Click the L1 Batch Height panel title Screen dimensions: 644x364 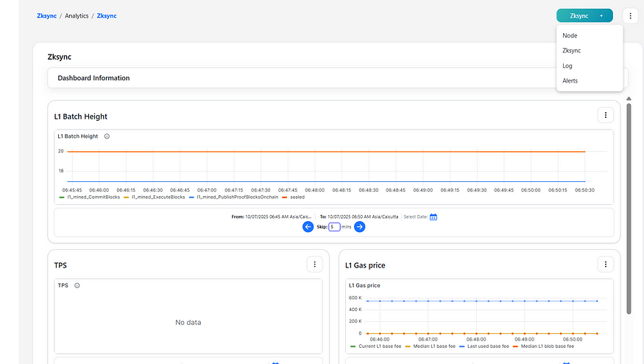80,116
